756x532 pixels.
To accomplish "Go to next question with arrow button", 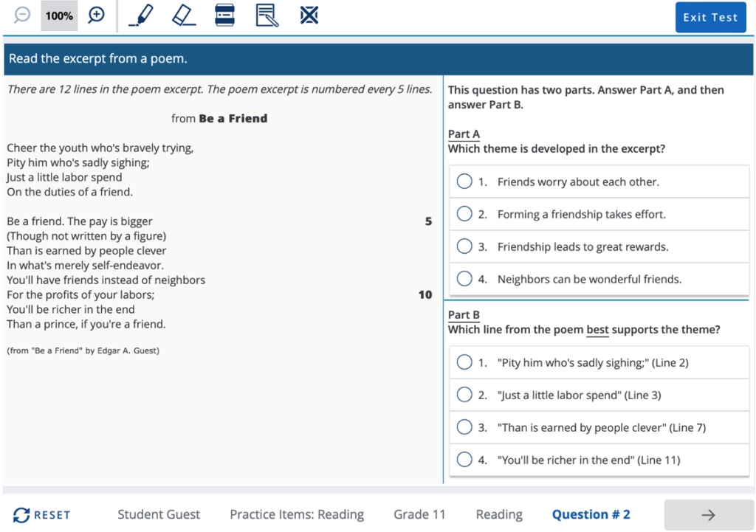I will tap(708, 515).
